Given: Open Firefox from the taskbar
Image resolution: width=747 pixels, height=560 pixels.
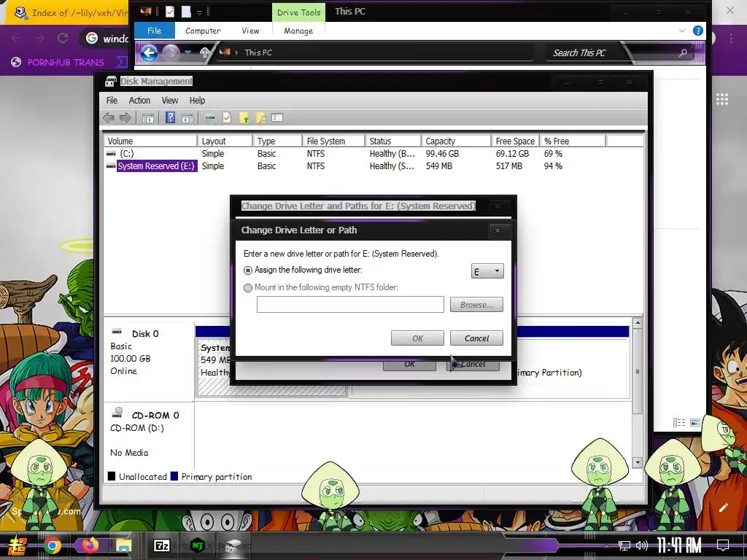Looking at the screenshot, I should coord(89,545).
